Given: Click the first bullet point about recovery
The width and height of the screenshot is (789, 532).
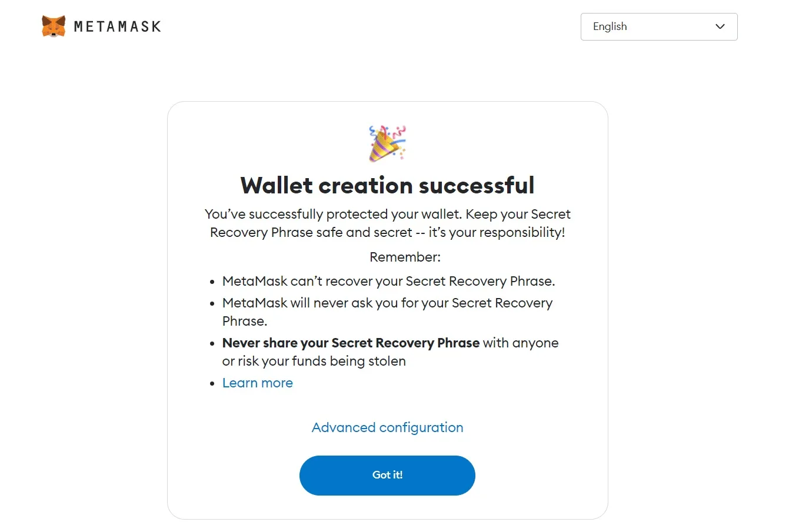Looking at the screenshot, I should tap(388, 281).
